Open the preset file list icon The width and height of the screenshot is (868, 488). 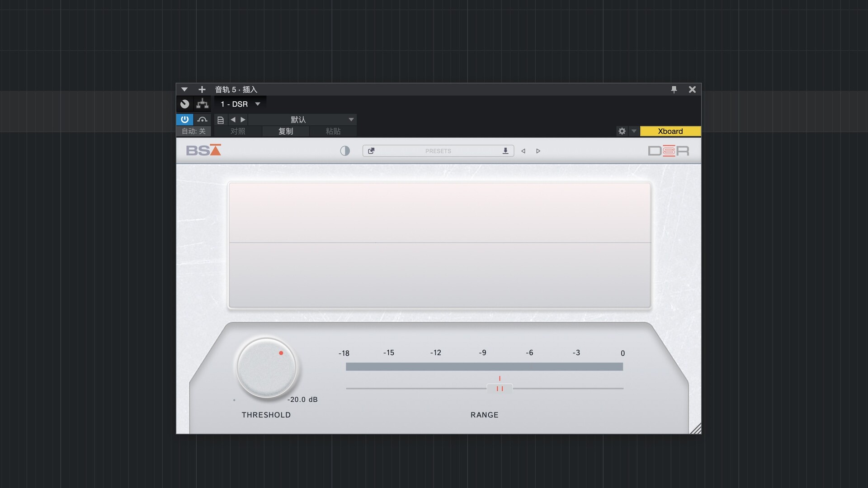pyautogui.click(x=221, y=120)
